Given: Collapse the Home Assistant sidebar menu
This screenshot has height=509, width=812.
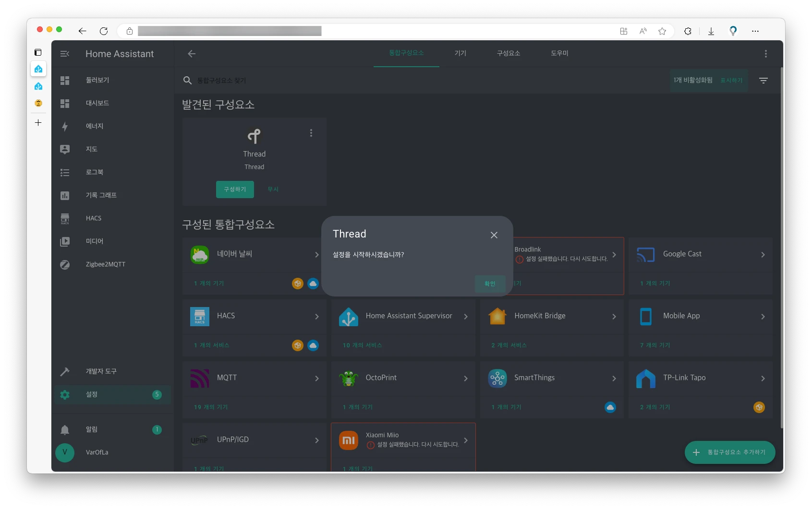Looking at the screenshot, I should (x=65, y=54).
